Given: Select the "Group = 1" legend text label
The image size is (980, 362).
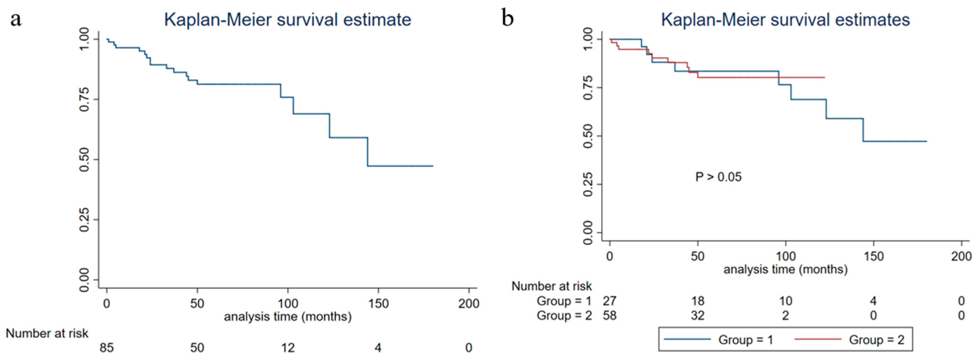Looking at the screenshot, I should point(746,340).
